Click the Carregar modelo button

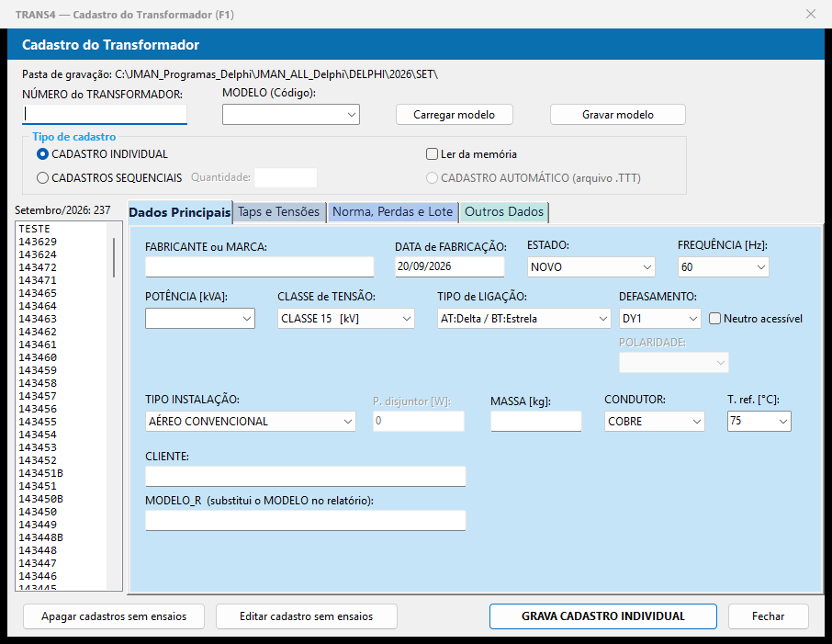[455, 115]
